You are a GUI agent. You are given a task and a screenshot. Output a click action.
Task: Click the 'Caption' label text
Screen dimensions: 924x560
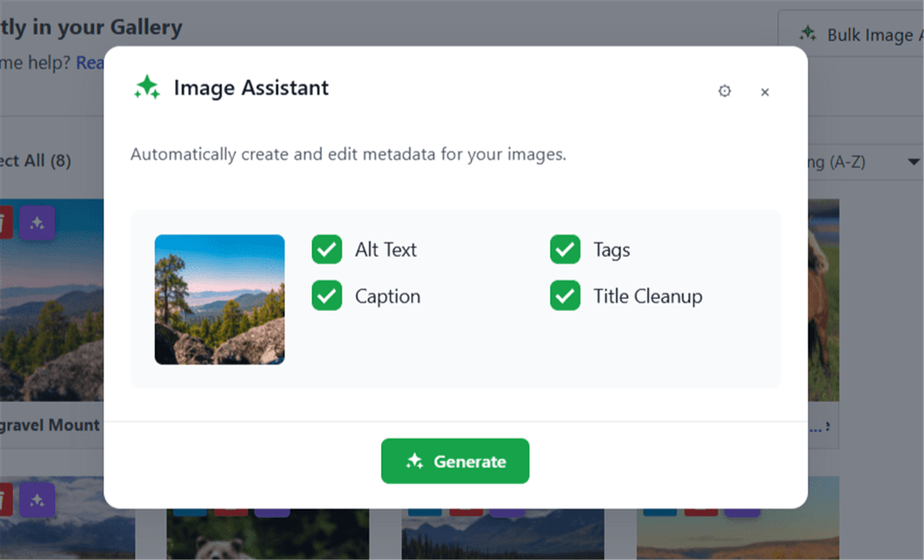pyautogui.click(x=387, y=296)
